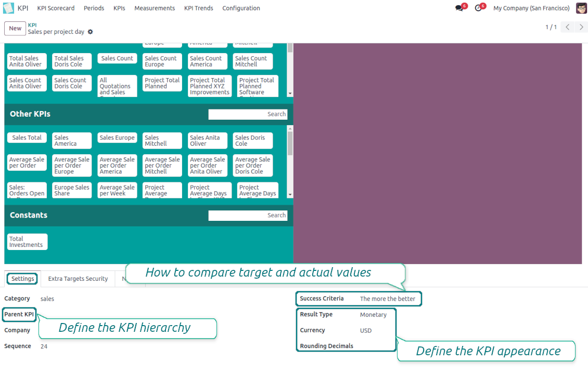Add the Sales Total KPI block

pyautogui.click(x=27, y=138)
